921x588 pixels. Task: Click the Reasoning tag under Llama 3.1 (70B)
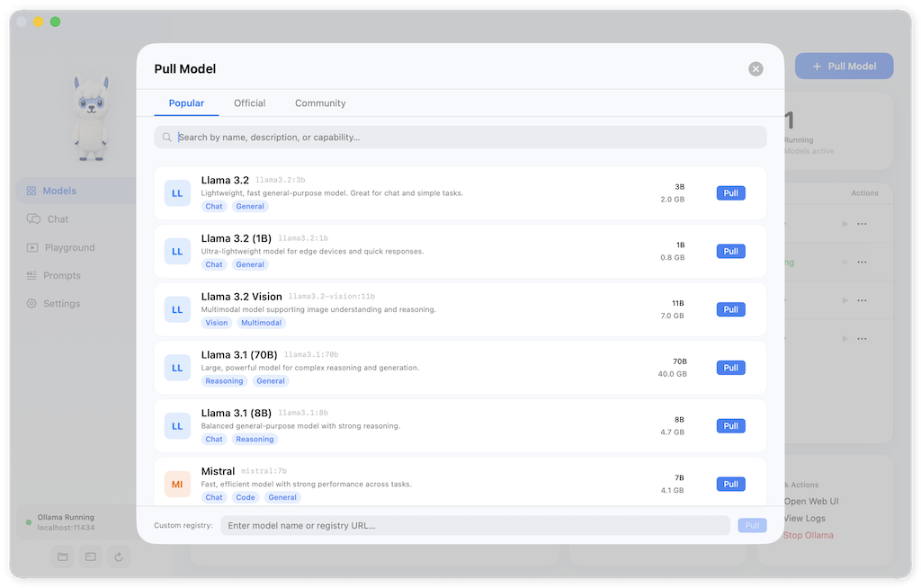224,380
